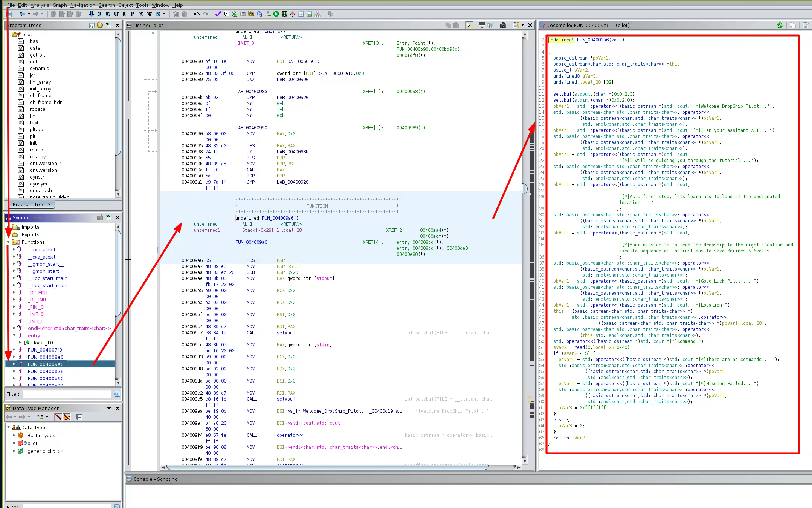Collapse the Functions folder in Symbol Tree

tap(8, 242)
